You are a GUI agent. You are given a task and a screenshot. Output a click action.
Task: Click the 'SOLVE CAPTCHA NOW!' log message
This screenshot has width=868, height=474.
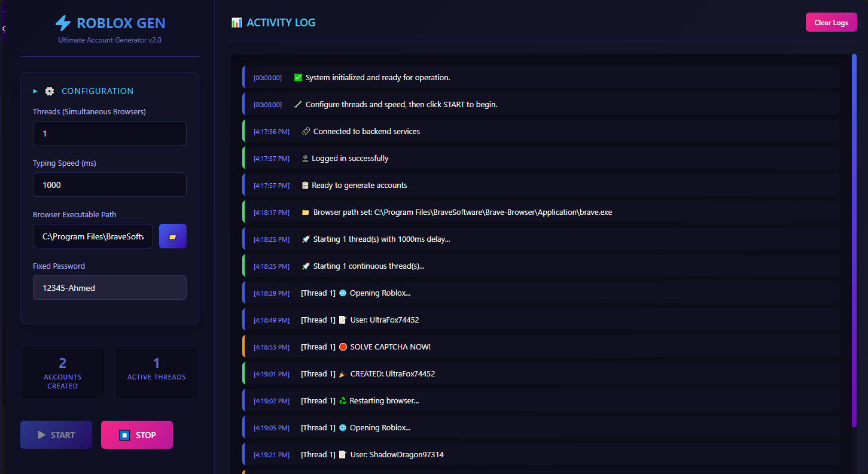pos(391,347)
